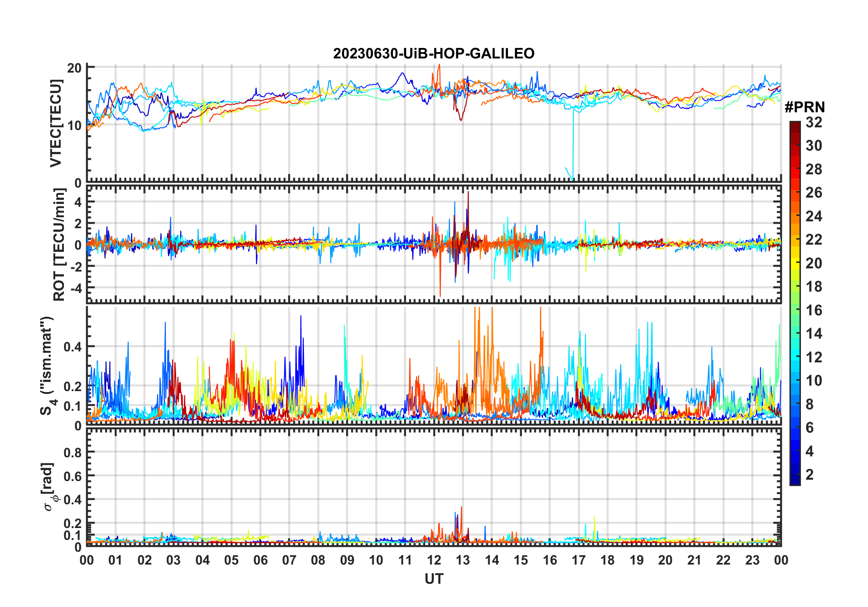Click x-axis hour tick label 01

pos(115,560)
